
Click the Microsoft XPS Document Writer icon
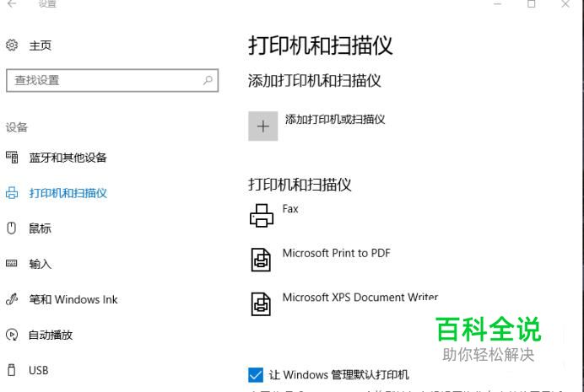click(262, 303)
